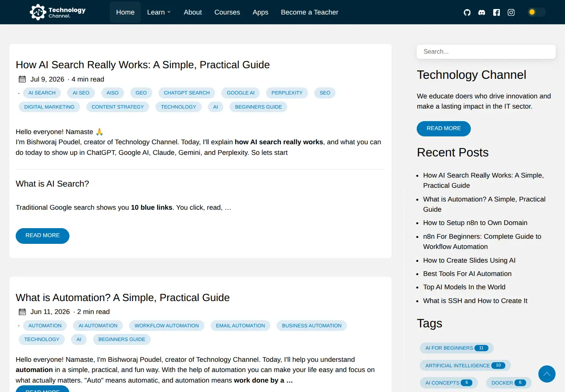This screenshot has height=392, width=565.
Task: Select the ARTIFICIAL INTELLIGENCE sidebar tag
Action: coord(465,365)
